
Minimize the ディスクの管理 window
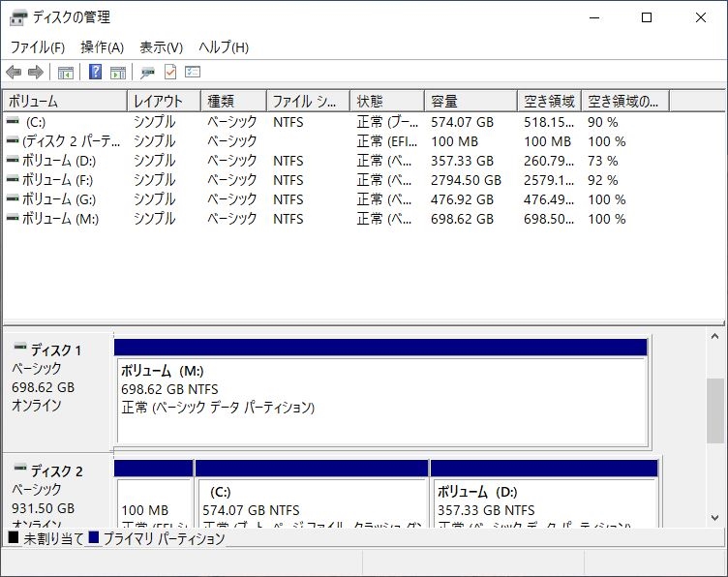tap(594, 18)
